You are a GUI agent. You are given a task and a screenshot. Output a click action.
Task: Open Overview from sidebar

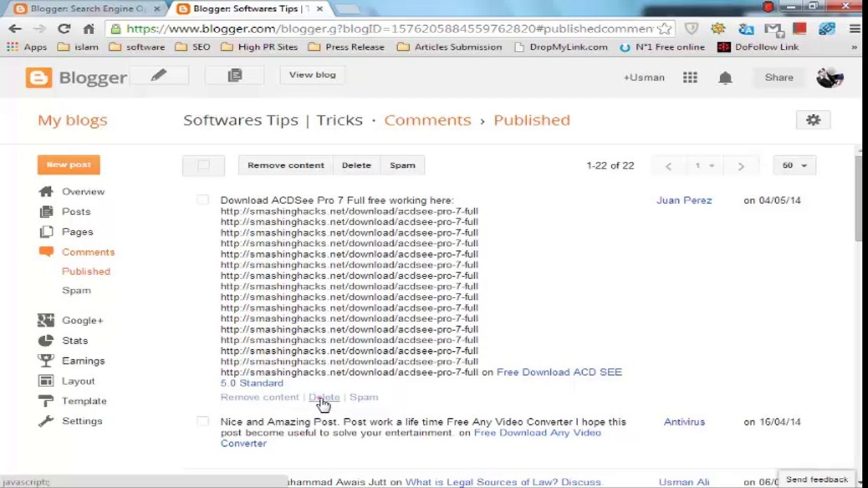point(83,192)
